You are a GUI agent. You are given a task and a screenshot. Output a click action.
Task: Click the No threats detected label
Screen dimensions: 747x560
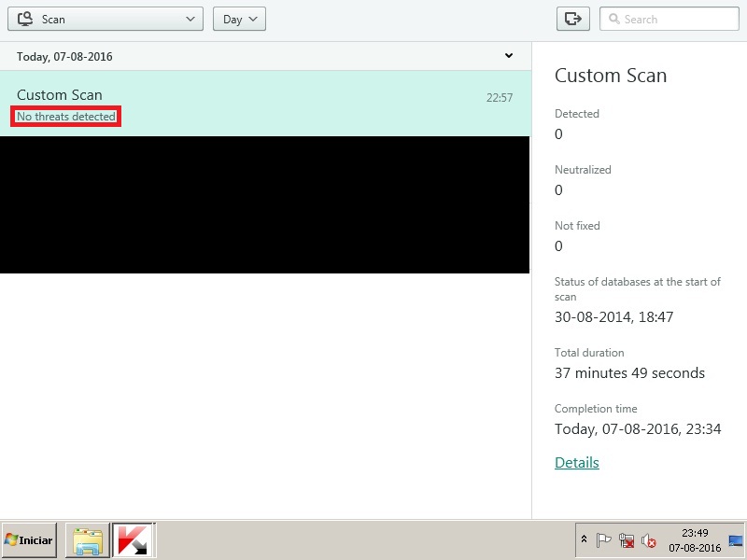[63, 116]
